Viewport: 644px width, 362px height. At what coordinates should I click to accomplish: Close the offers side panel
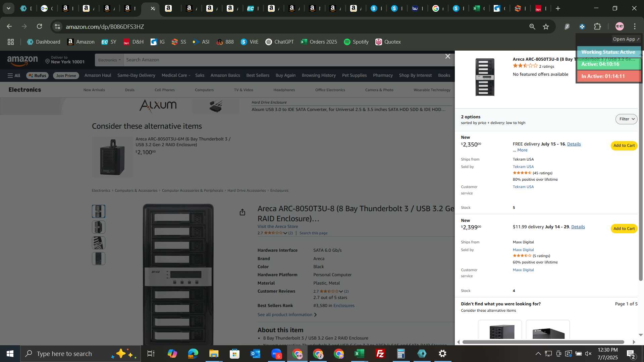[x=447, y=56]
